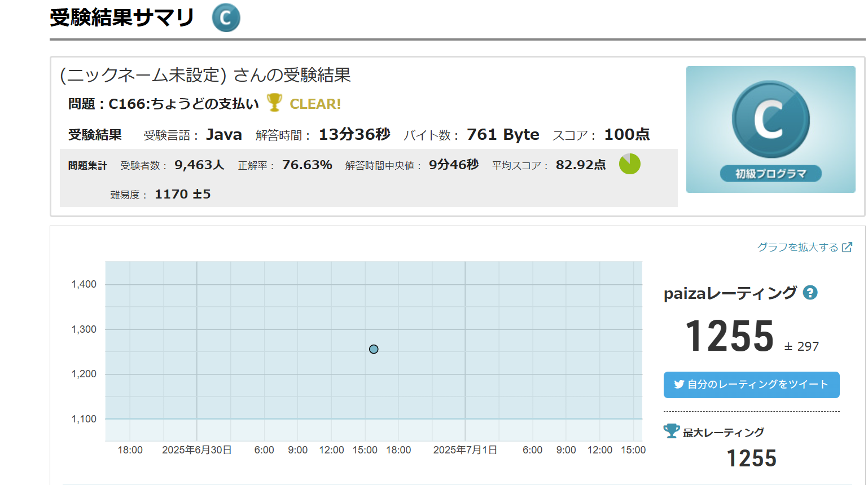The image size is (868, 485).
Task: Click the Twitter bird icon in tweet button
Action: point(679,385)
